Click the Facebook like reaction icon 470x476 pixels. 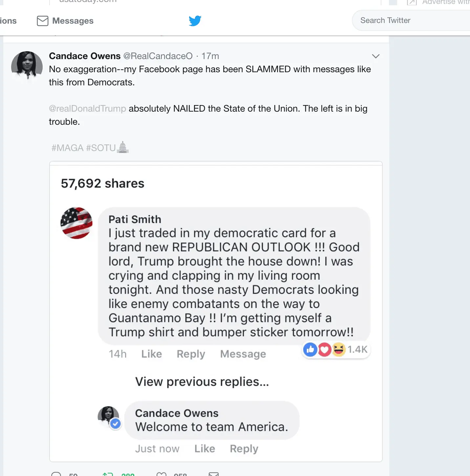(310, 350)
